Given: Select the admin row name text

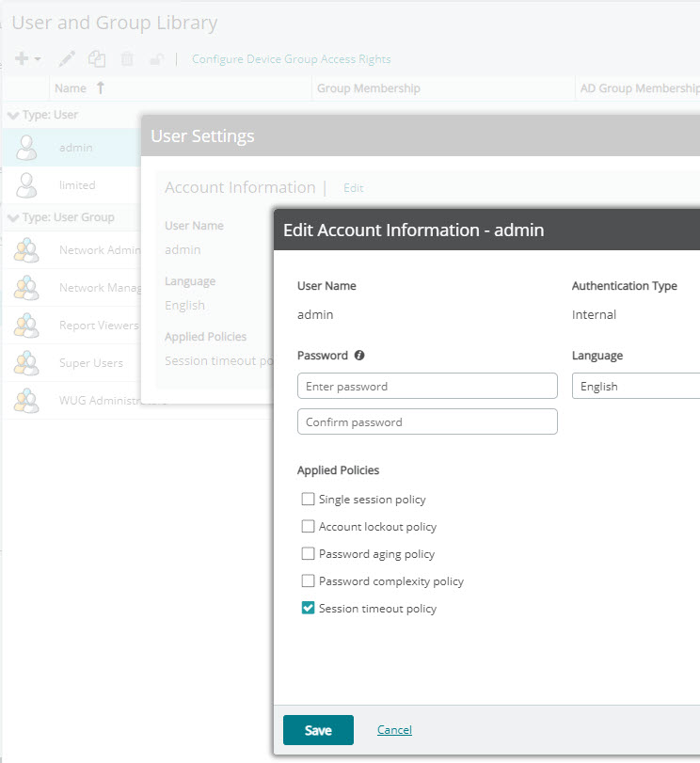Looking at the screenshot, I should tap(76, 148).
